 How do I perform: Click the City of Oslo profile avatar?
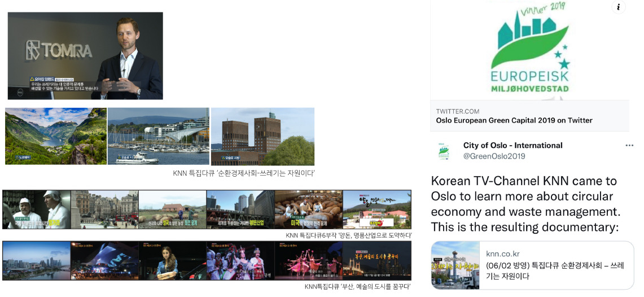pyautogui.click(x=444, y=151)
